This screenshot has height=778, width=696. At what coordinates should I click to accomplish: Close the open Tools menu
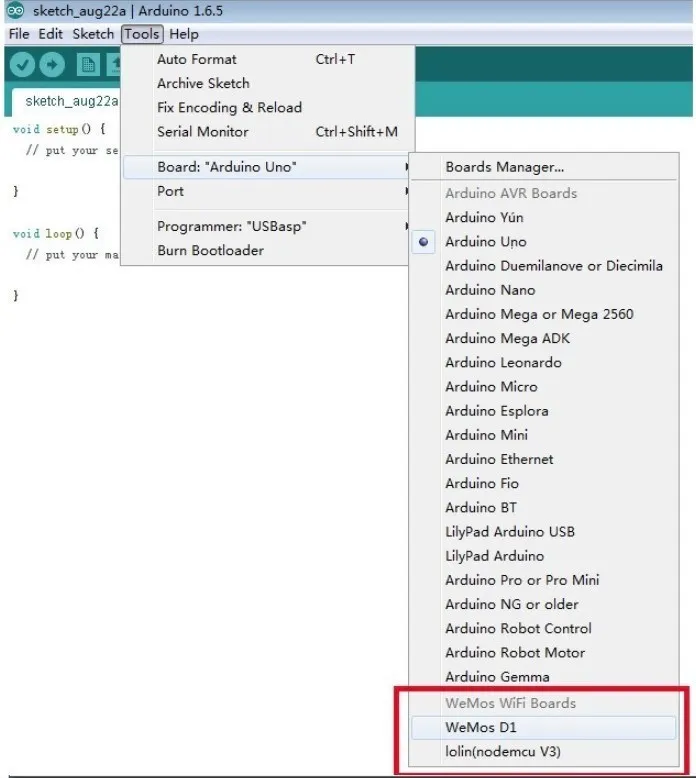(x=142, y=34)
